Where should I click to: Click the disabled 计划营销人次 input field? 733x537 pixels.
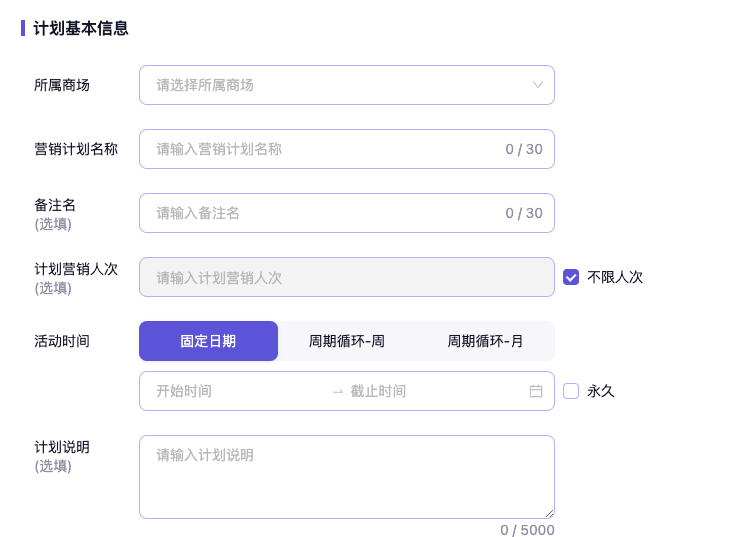(346, 277)
